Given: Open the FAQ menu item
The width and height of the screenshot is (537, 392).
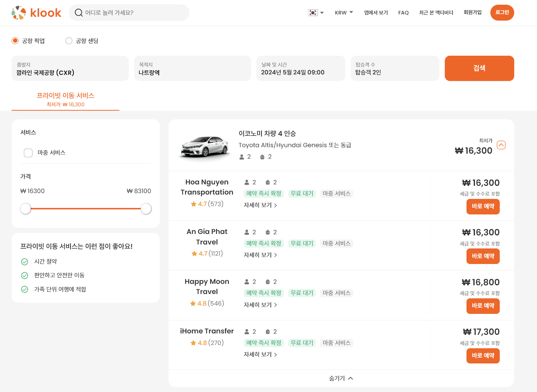Looking at the screenshot, I should tap(403, 13).
